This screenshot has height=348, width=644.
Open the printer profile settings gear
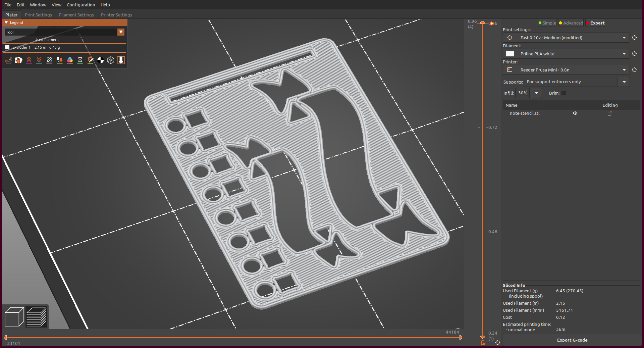(634, 70)
